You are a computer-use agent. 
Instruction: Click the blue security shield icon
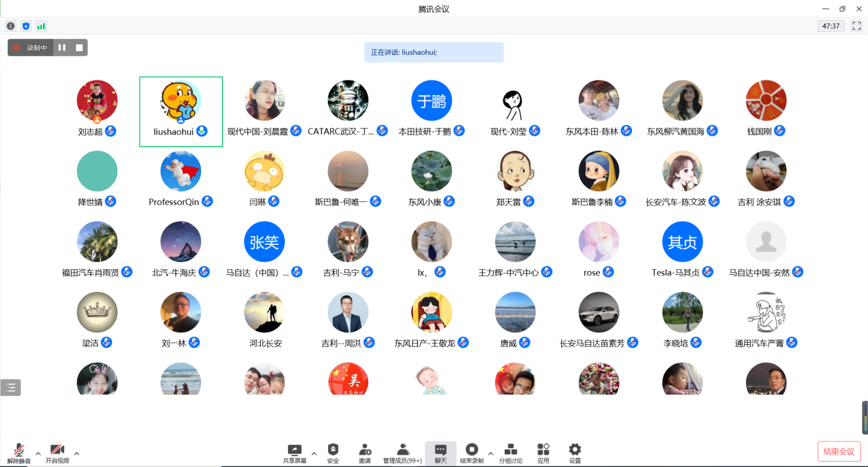(x=26, y=26)
